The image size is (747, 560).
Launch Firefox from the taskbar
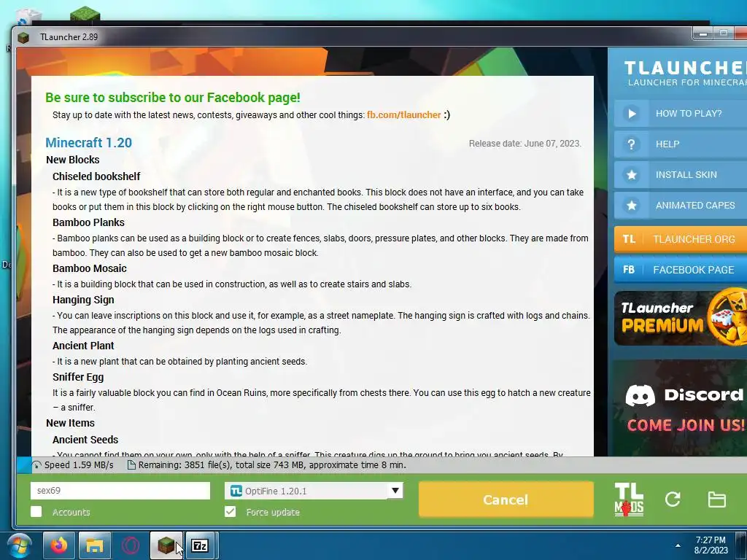pos(59,545)
